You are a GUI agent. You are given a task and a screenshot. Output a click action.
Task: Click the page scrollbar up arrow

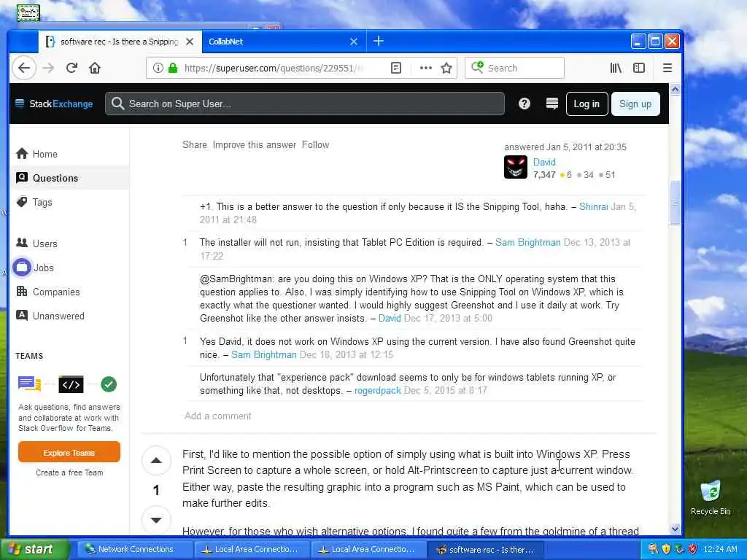[675, 89]
